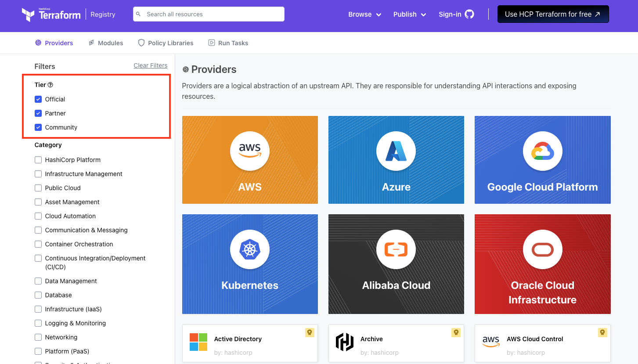Switch to the Policy Libraries tab
The height and width of the screenshot is (364, 638).
pos(166,43)
